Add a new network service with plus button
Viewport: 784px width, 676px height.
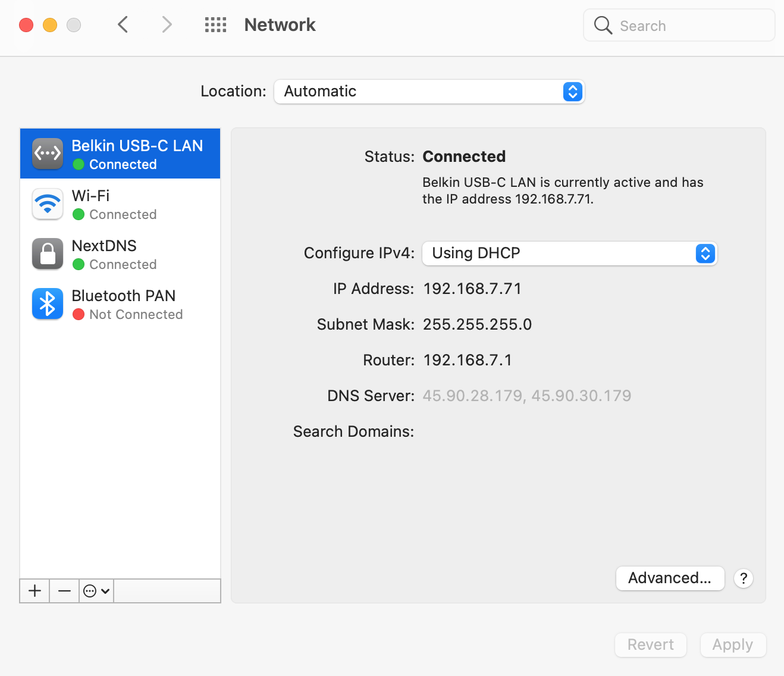point(34,591)
